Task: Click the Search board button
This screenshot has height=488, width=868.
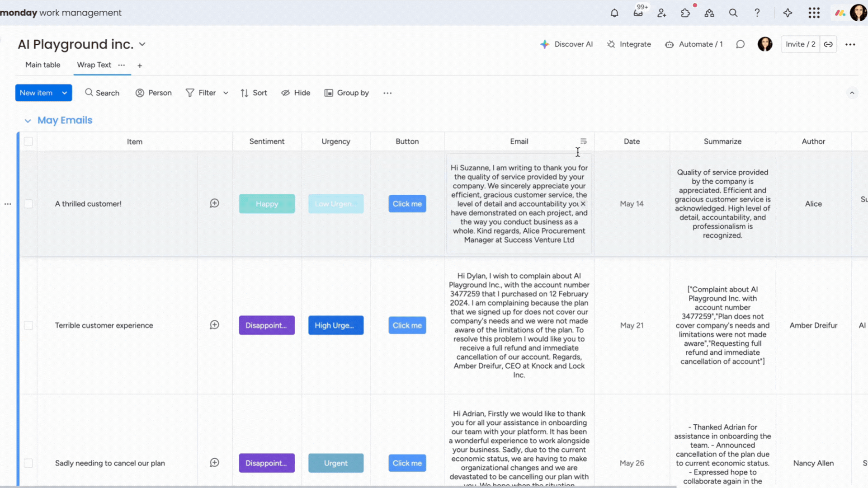Action: tap(102, 93)
